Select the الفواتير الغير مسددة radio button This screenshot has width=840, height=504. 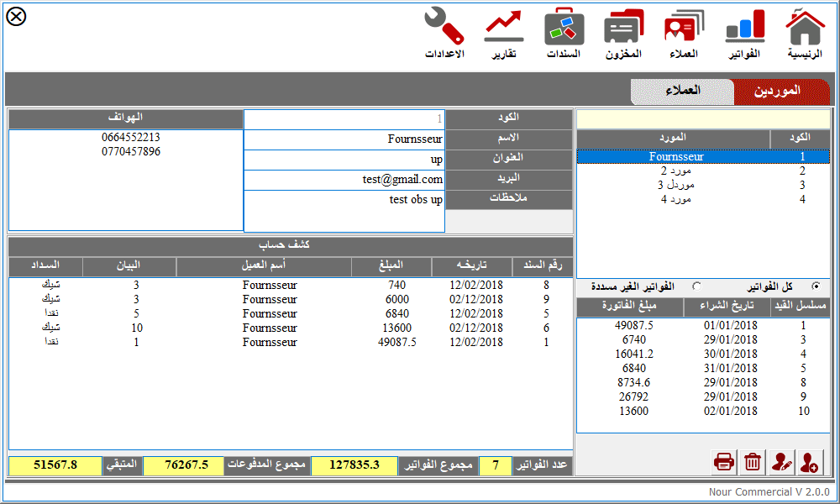[x=696, y=286]
